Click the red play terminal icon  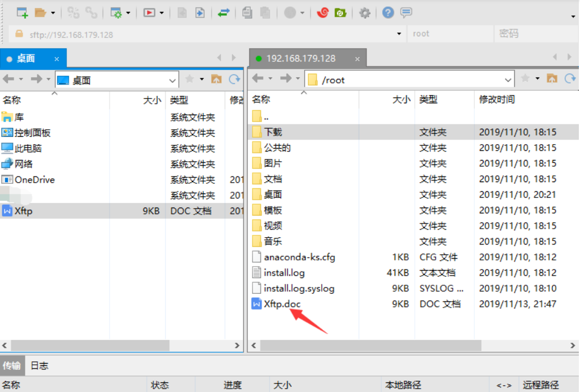pyautogui.click(x=149, y=13)
